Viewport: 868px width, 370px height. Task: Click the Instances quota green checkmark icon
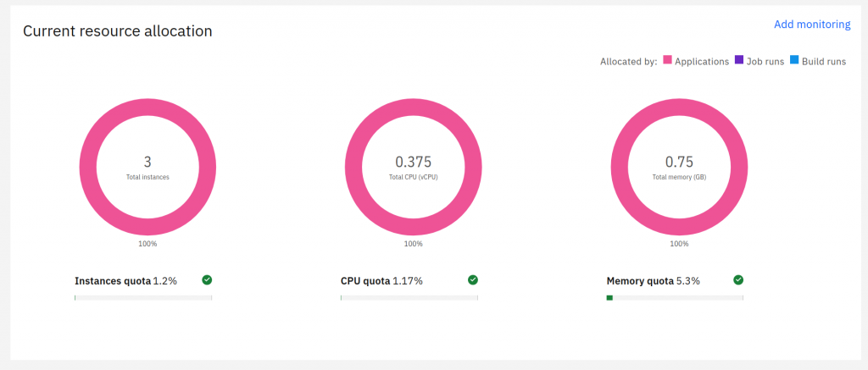tap(207, 280)
